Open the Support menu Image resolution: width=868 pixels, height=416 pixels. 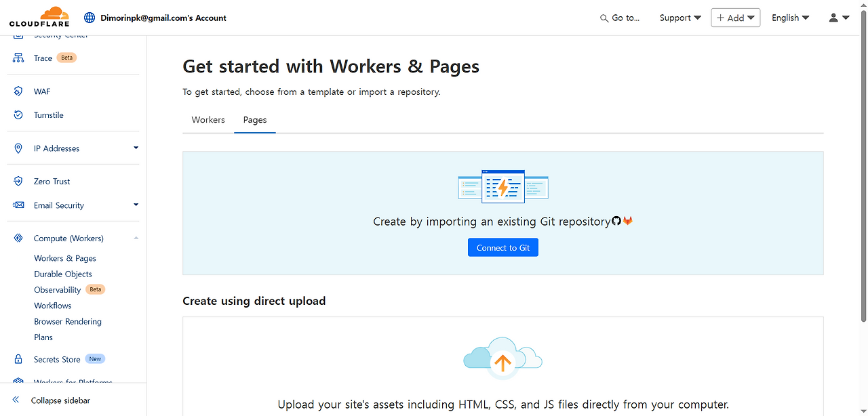coord(679,18)
